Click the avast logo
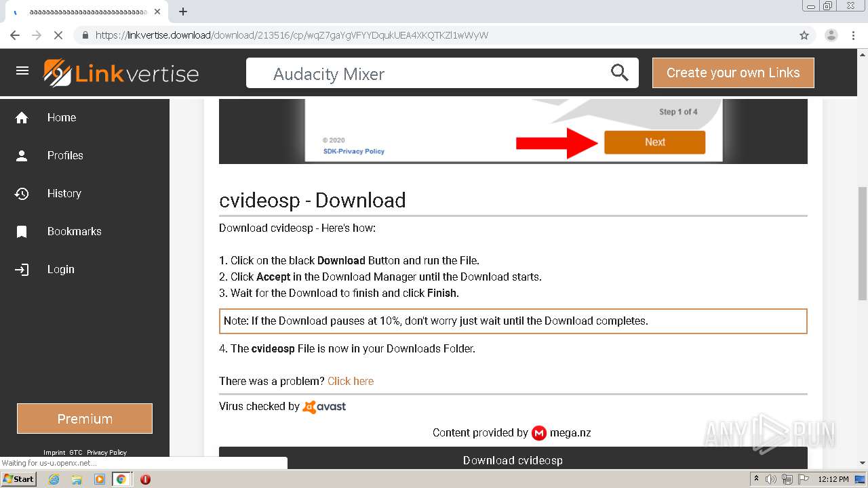Viewport: 868px width, 488px height. (324, 407)
